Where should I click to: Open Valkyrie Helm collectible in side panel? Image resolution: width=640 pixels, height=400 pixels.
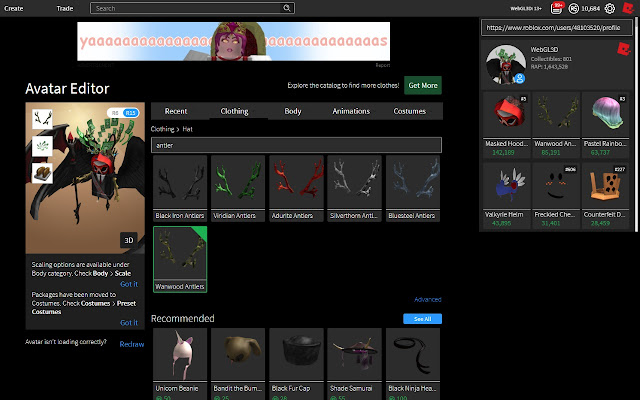pos(507,196)
